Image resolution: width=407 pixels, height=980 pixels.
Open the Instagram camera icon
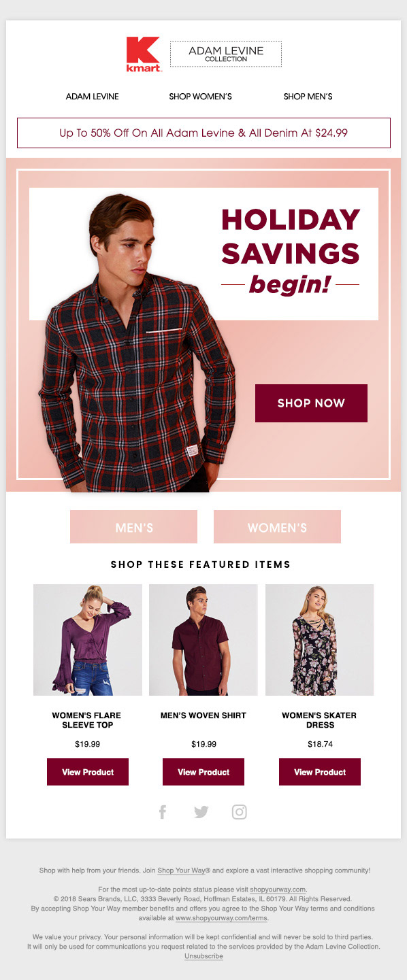(240, 811)
